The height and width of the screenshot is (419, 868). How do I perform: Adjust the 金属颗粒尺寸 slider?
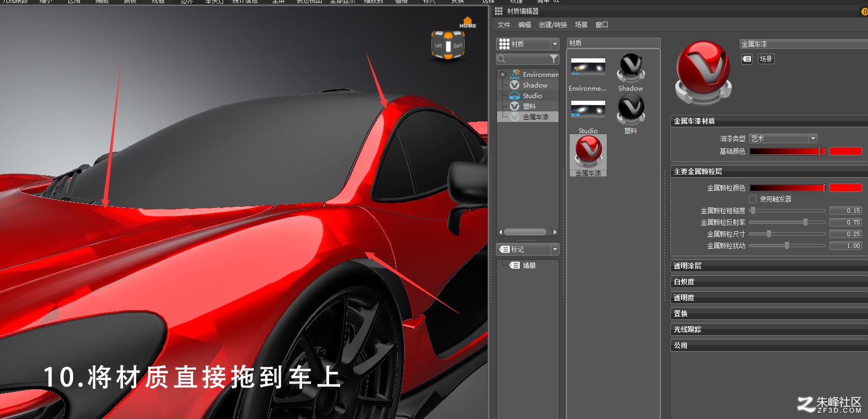point(787,234)
